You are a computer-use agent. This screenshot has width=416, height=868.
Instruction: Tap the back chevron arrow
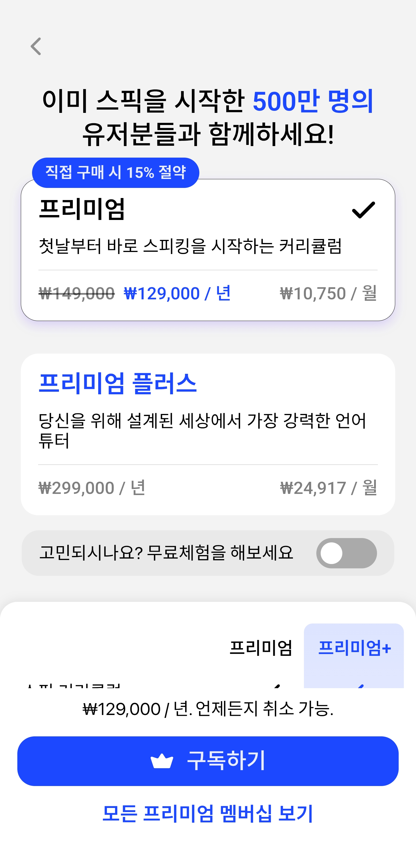36,46
